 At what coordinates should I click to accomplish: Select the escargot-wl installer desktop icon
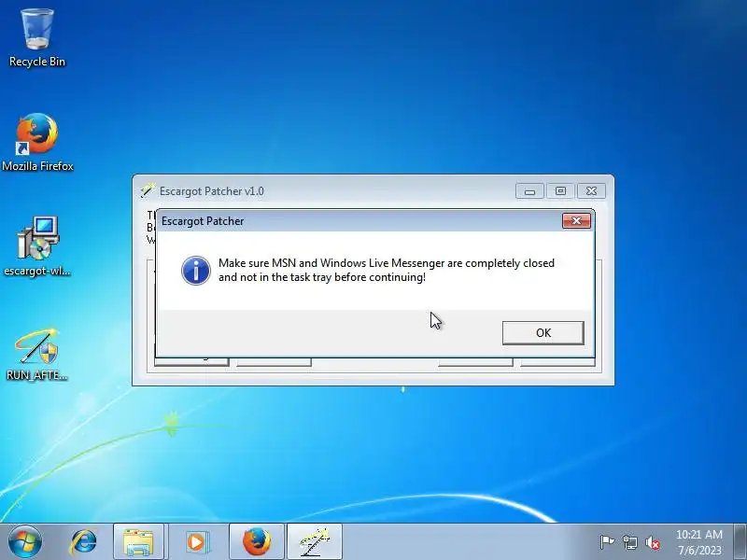pyautogui.click(x=37, y=246)
